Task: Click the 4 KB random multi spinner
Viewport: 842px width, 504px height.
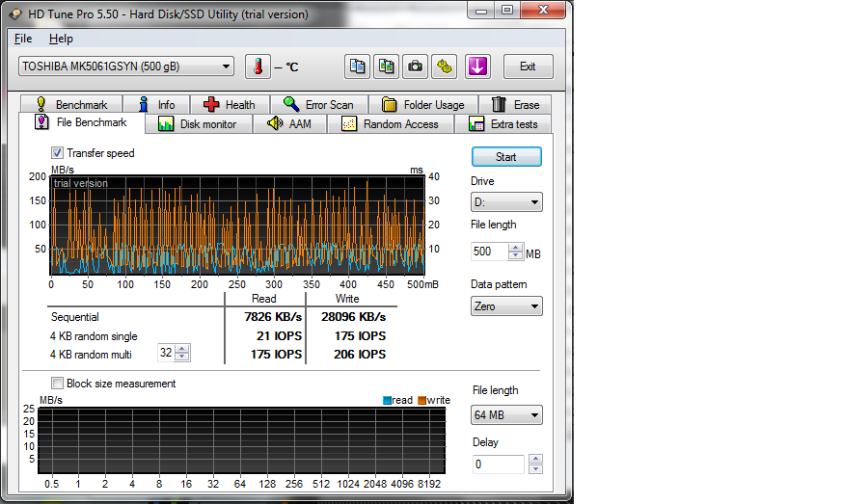Action: pos(174,354)
